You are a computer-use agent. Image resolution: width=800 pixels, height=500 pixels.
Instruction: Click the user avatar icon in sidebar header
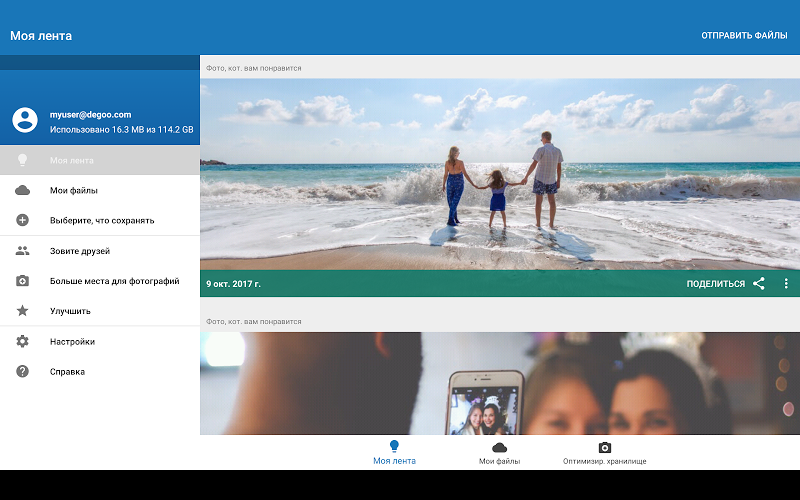pyautogui.click(x=25, y=121)
